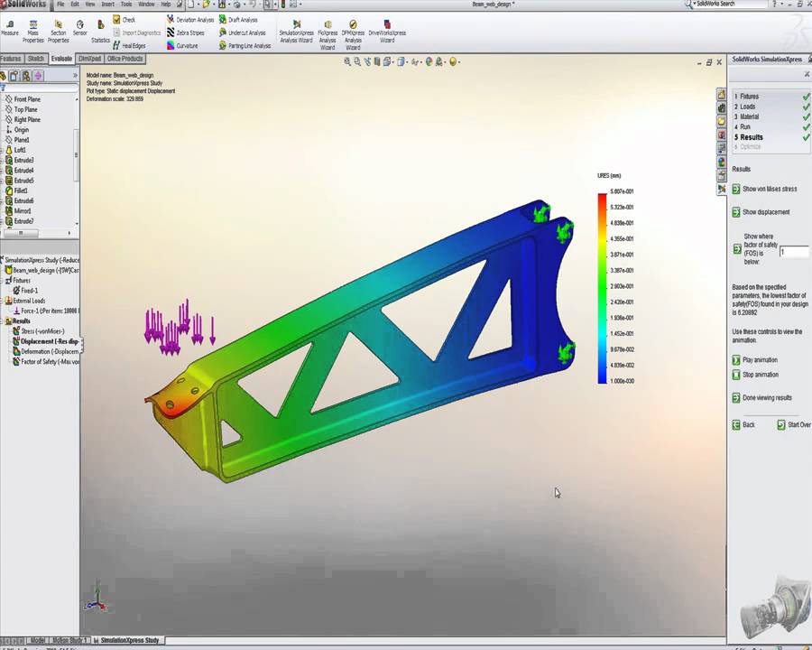Select Front Plane in feature tree
812x650 pixels.
click(23, 99)
